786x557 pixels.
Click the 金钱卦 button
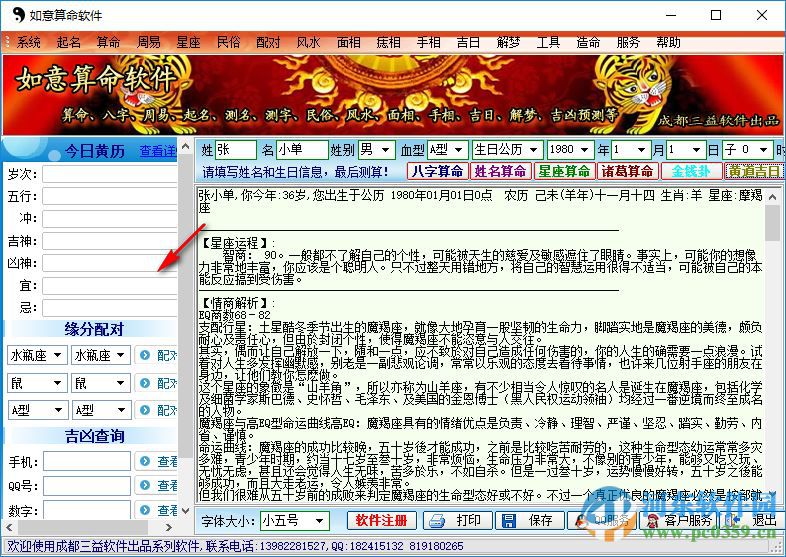(691, 171)
